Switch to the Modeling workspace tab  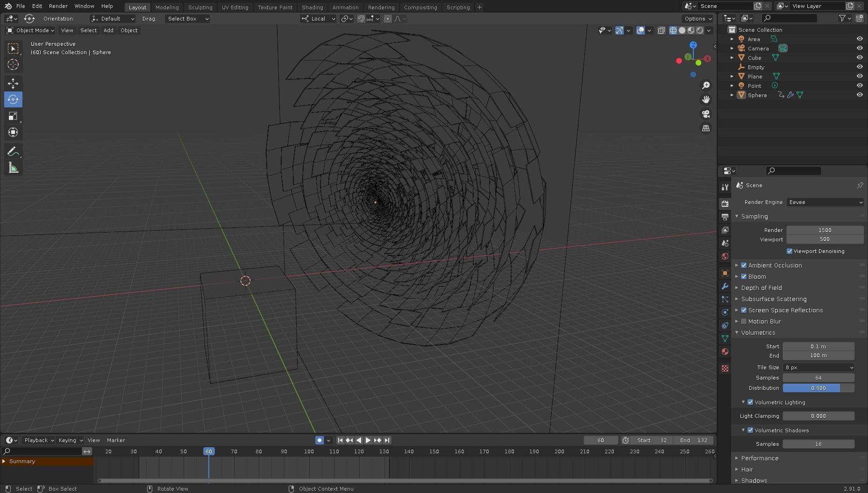click(x=167, y=7)
